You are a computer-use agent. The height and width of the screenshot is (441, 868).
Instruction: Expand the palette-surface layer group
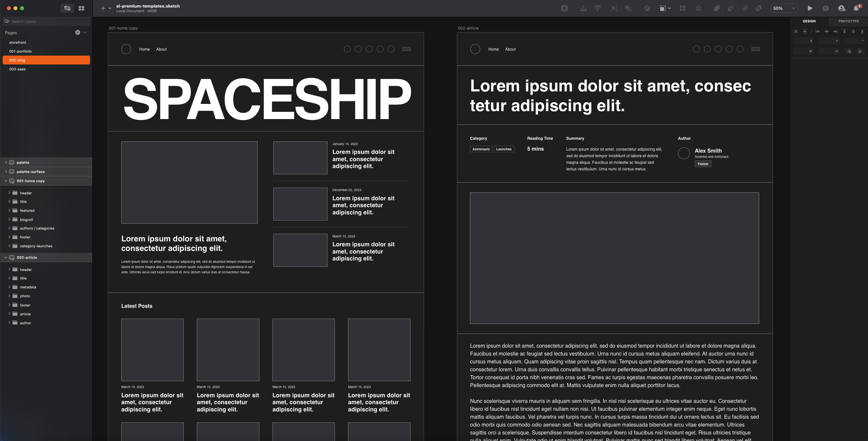tap(6, 171)
